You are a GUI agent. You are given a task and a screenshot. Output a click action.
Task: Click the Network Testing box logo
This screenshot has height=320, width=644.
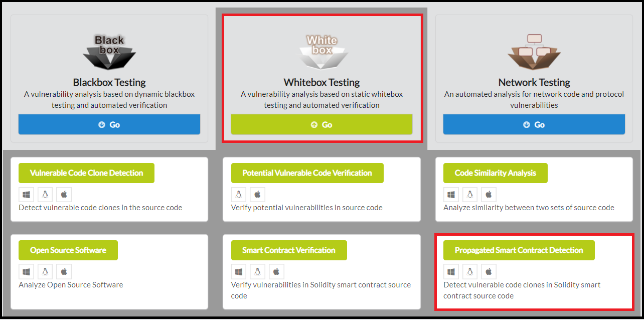[x=534, y=52]
